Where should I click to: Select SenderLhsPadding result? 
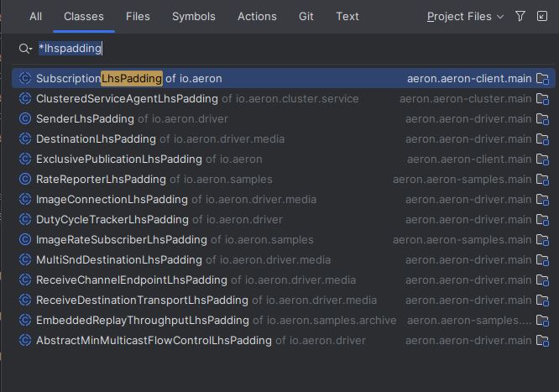point(284,119)
